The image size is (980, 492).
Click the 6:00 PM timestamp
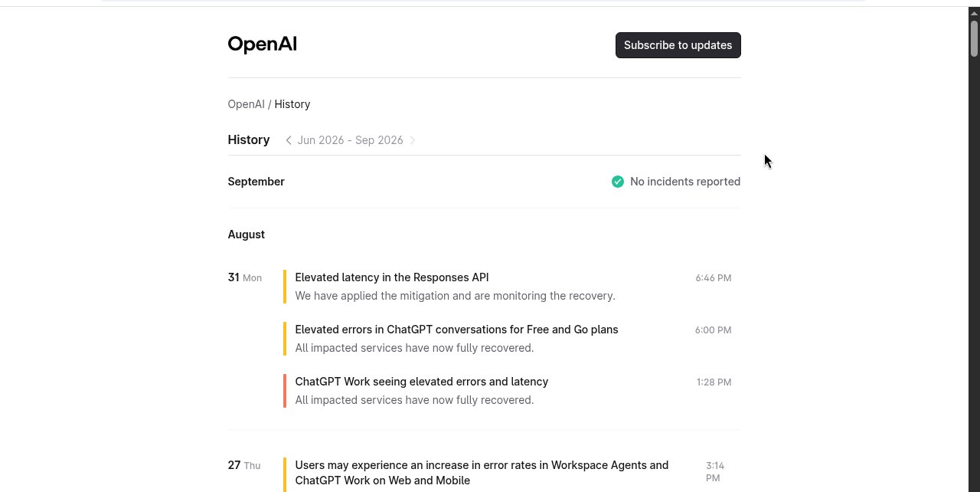coord(713,330)
